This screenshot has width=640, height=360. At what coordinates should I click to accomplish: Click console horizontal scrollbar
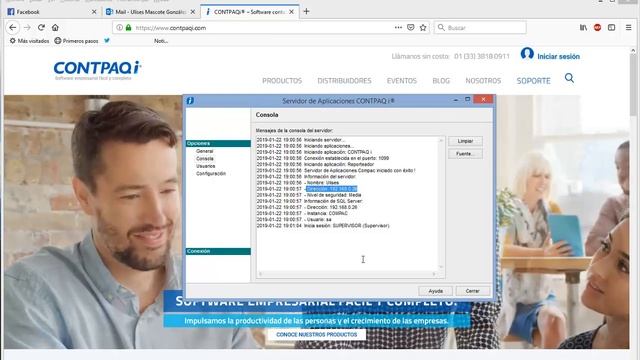[x=347, y=274]
